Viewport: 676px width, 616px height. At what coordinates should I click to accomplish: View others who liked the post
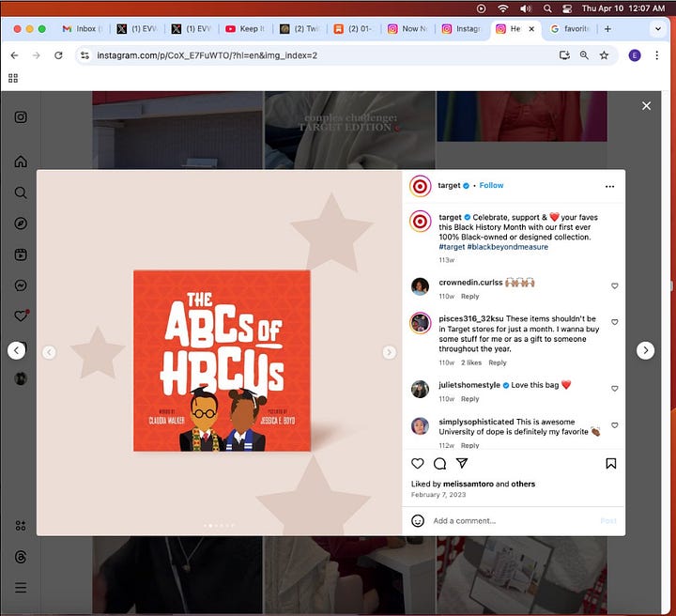tap(523, 484)
